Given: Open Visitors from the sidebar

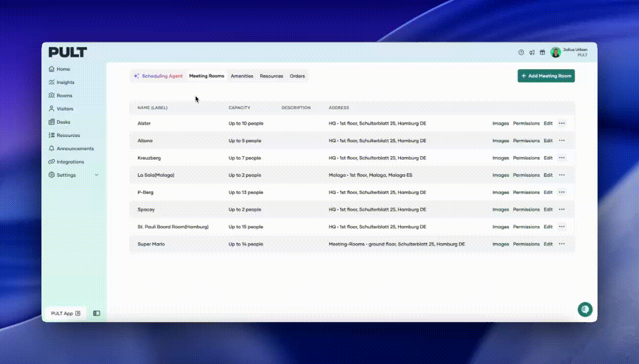Looking at the screenshot, I should tap(64, 109).
